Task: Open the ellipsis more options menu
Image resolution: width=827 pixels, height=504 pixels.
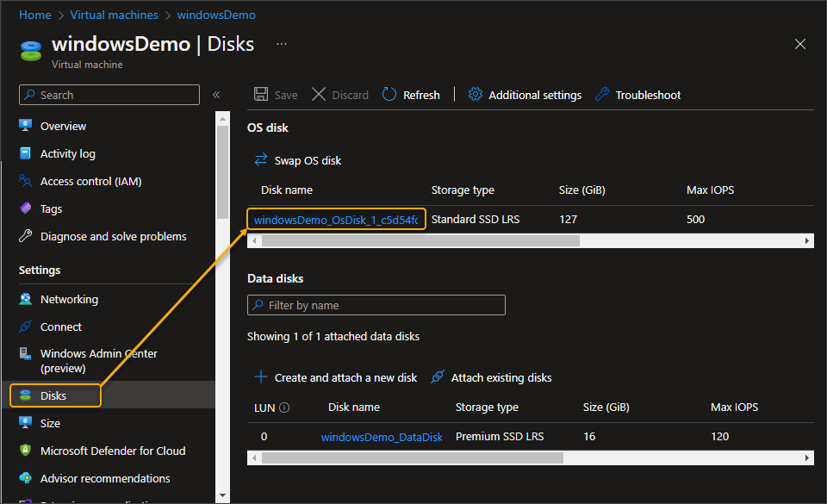Action: click(x=282, y=44)
